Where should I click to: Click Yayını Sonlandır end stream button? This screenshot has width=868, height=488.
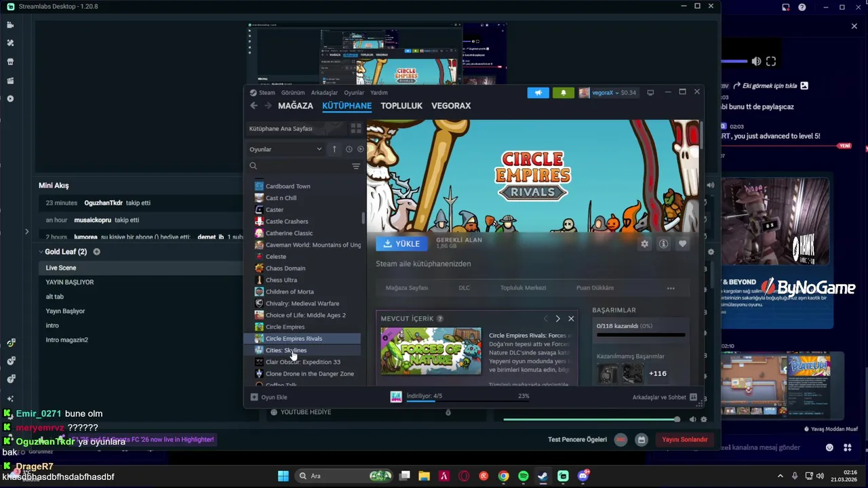click(x=684, y=440)
